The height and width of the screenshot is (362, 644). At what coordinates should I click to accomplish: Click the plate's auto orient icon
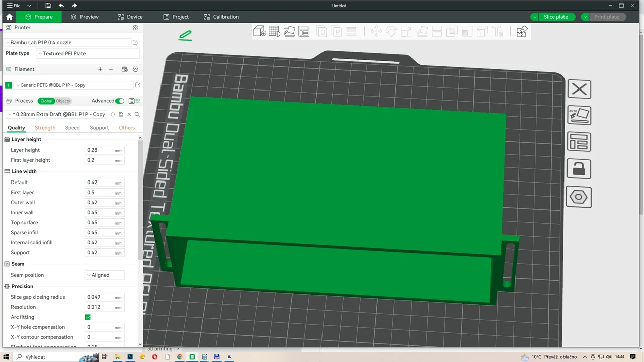(579, 115)
